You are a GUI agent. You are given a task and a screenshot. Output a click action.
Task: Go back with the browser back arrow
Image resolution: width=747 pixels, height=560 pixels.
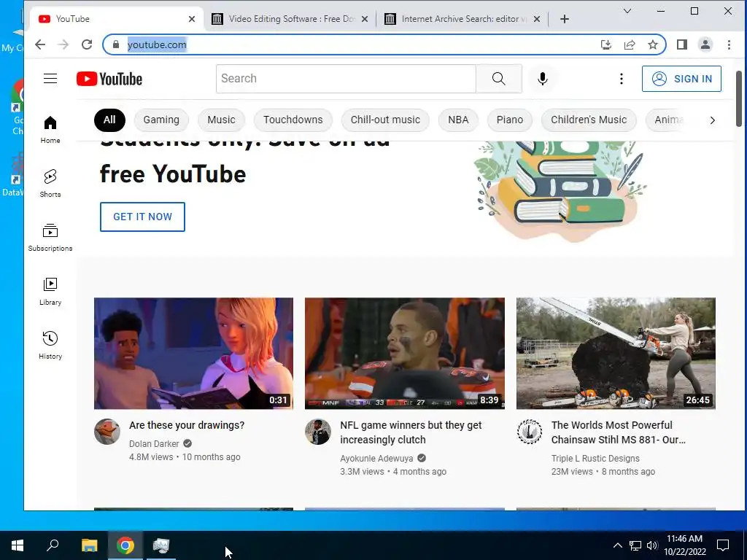40,44
